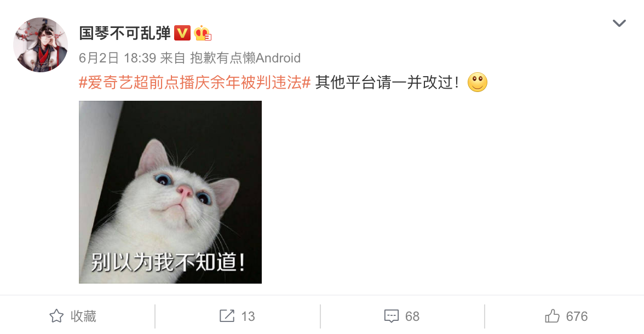Click the crown membership badge icon
Screen dimensions: 644x334
203,33
